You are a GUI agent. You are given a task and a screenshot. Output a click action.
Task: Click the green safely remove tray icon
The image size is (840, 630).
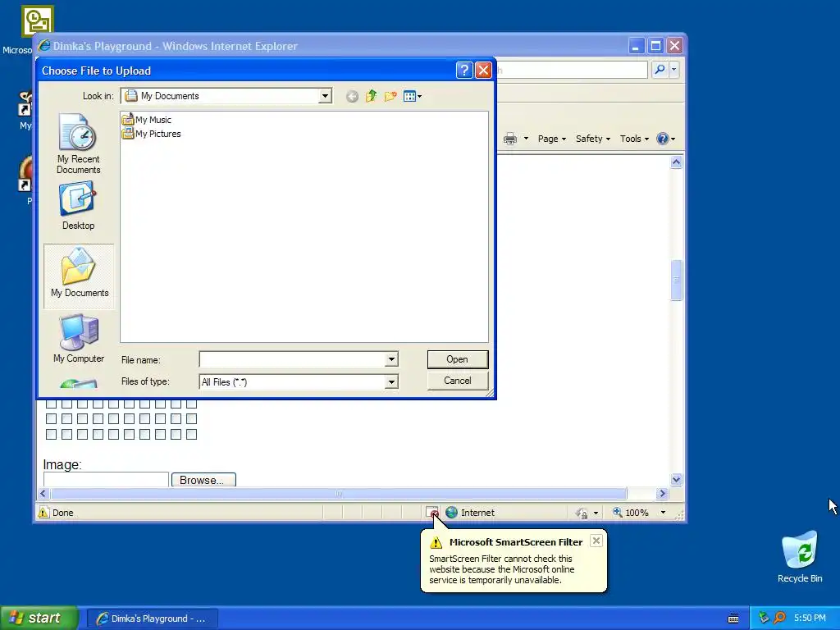(764, 619)
